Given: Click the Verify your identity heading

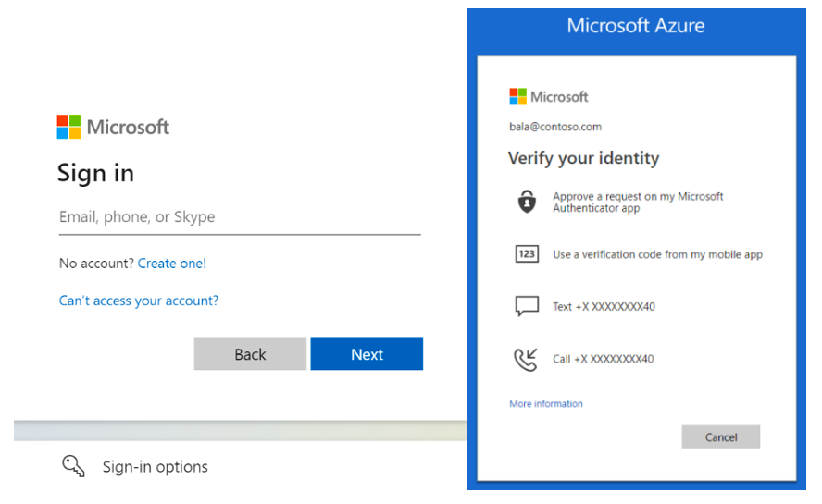Looking at the screenshot, I should pos(583,158).
